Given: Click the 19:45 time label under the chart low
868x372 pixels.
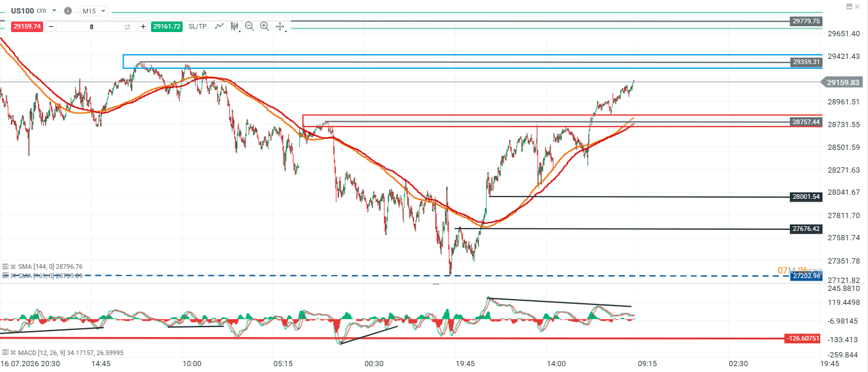Looking at the screenshot, I should tap(465, 364).
